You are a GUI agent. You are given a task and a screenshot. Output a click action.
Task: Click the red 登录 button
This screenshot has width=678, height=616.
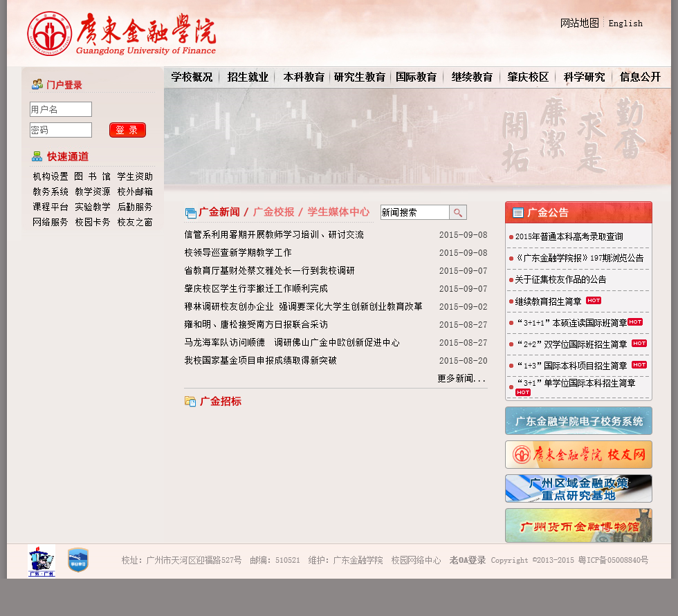(x=127, y=130)
